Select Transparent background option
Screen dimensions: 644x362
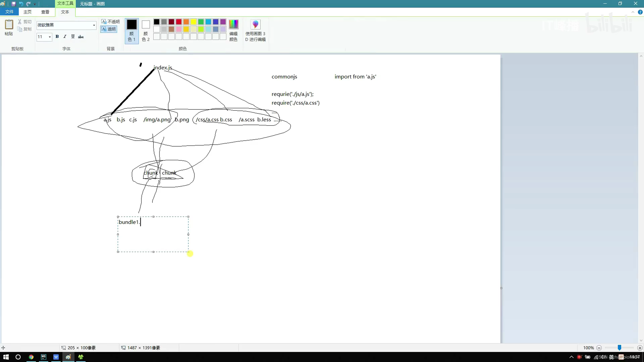point(108,29)
